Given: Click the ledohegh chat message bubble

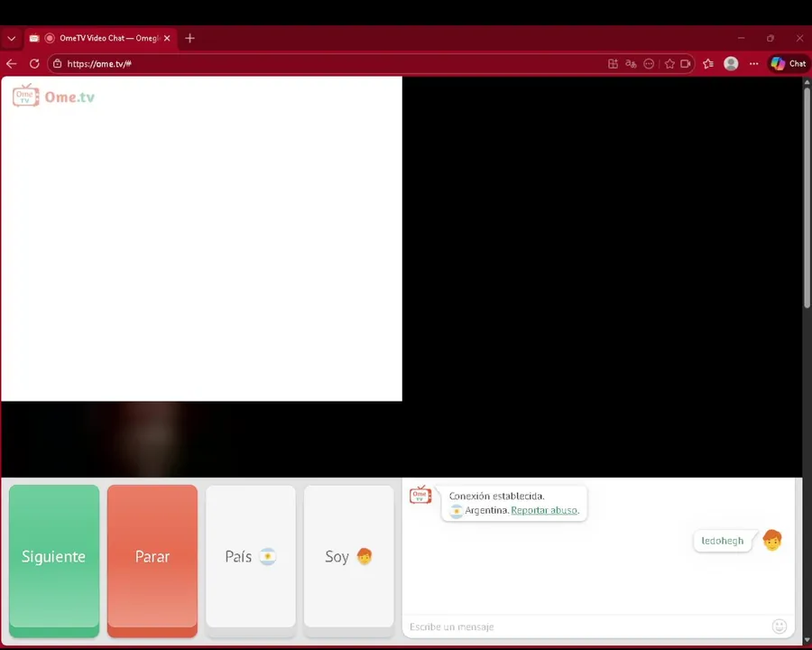Looking at the screenshot, I should (722, 541).
